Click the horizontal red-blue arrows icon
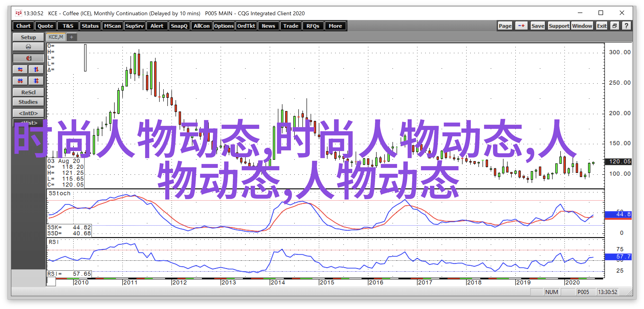Viewport: 644px width, 309px height. pos(20,69)
